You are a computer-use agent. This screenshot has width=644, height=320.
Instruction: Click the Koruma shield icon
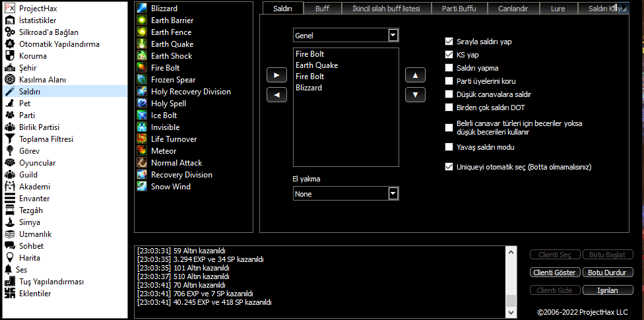click(10, 56)
